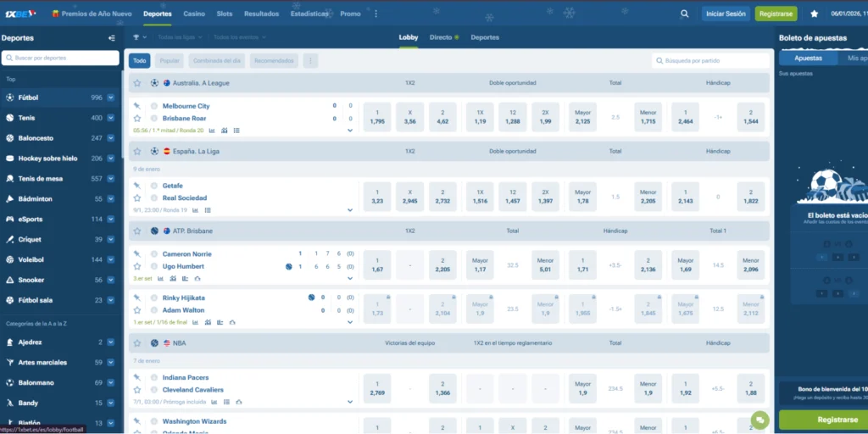The height and width of the screenshot is (434, 868).
Task: Open Premios de Año Nuevo promo link
Action: pos(92,14)
